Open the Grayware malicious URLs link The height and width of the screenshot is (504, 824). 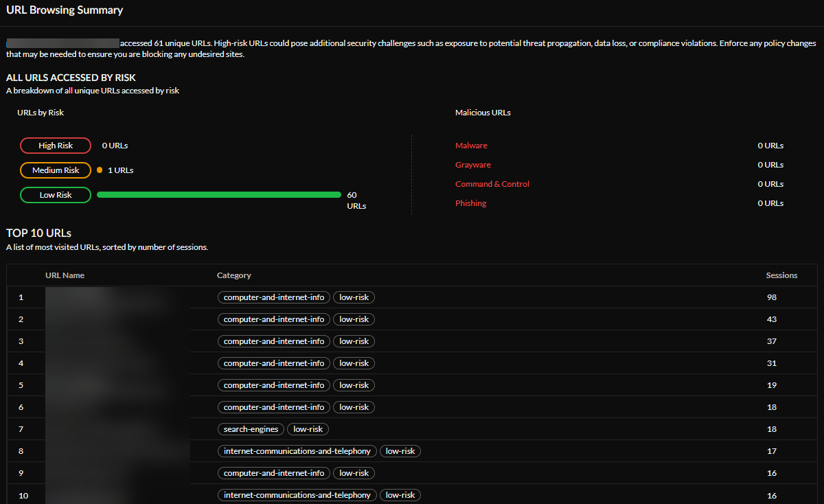coord(473,165)
